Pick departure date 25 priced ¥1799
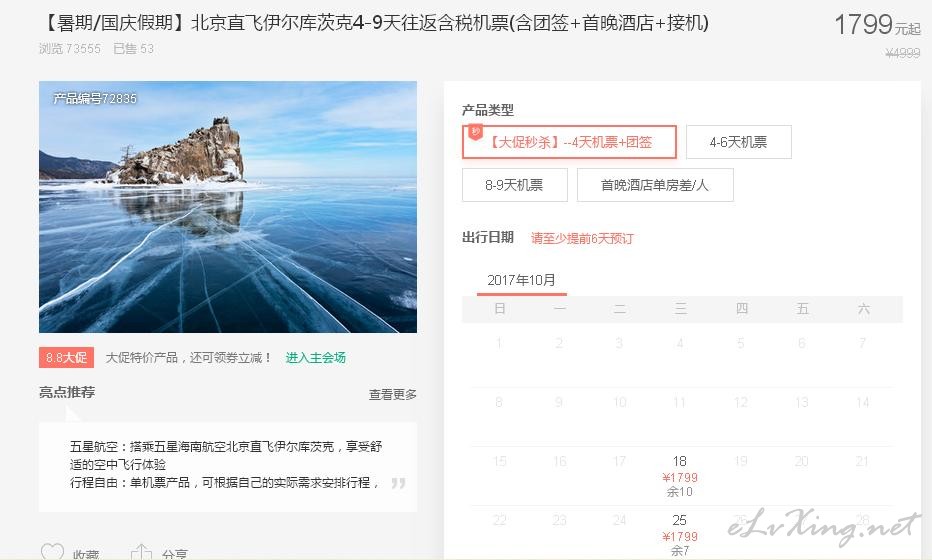Image resolution: width=932 pixels, height=560 pixels. [679, 534]
